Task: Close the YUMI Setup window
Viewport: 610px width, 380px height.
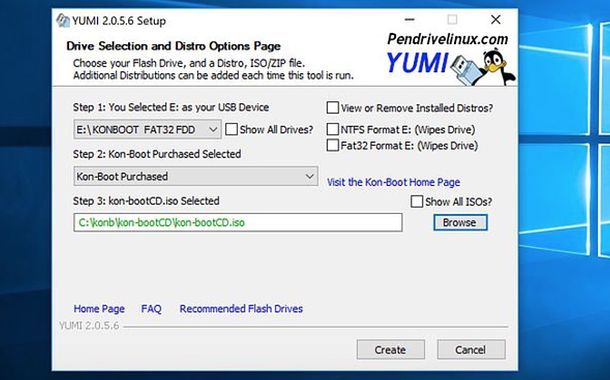Action: click(496, 19)
